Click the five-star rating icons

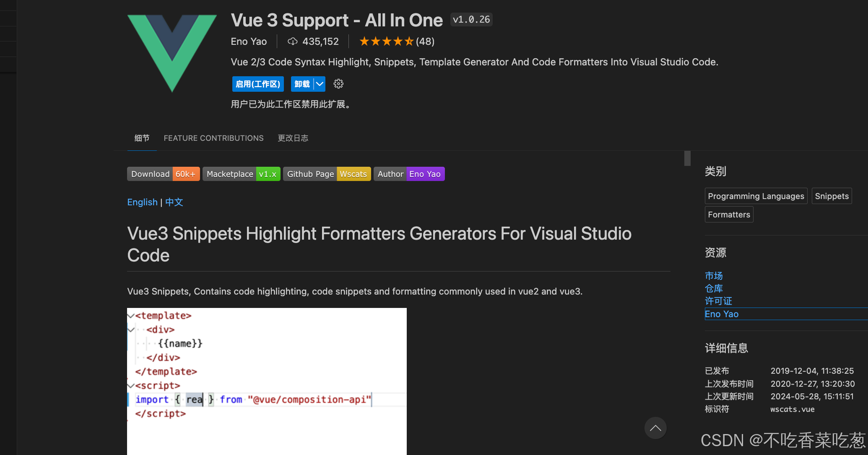(x=386, y=41)
